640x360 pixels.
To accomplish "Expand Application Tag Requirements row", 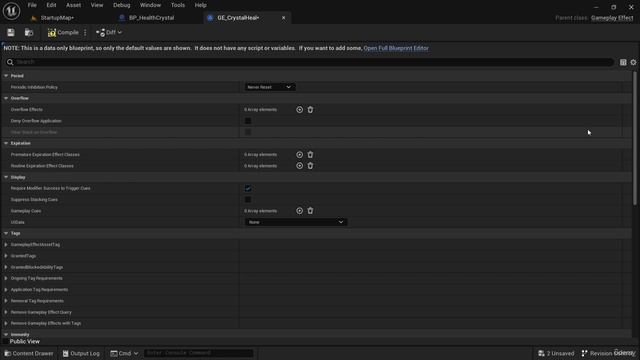I will (x=6, y=289).
